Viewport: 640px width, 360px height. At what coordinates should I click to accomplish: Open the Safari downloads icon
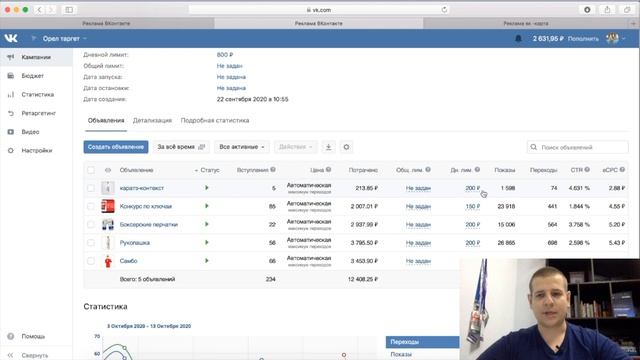coord(587,10)
